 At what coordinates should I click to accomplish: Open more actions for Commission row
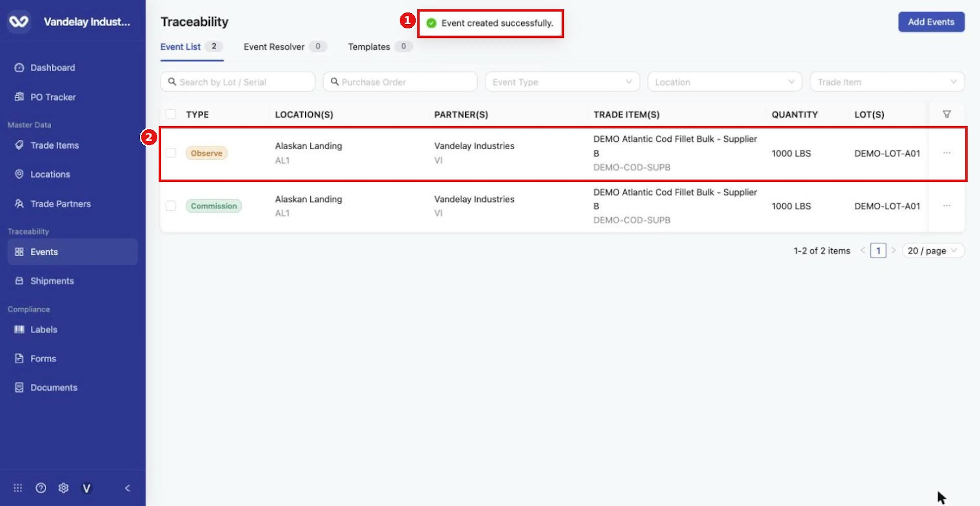point(947,206)
